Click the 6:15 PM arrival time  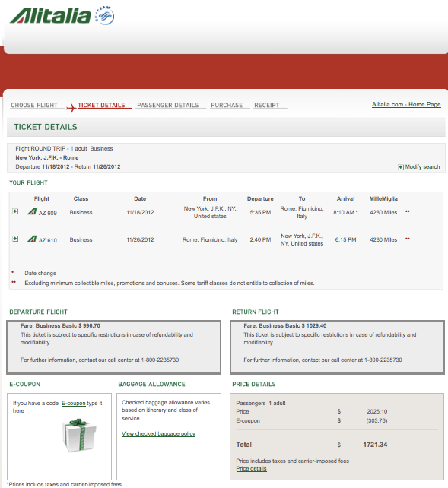(345, 239)
